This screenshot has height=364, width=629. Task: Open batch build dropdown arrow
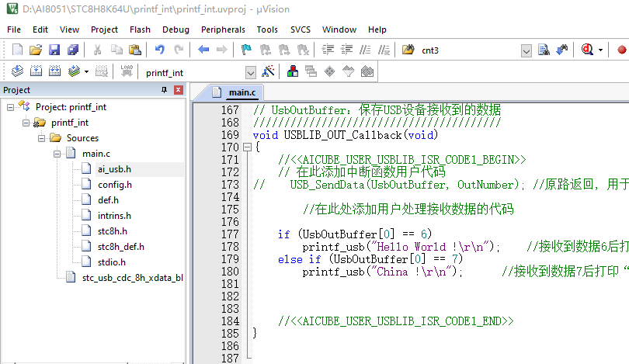click(86, 71)
